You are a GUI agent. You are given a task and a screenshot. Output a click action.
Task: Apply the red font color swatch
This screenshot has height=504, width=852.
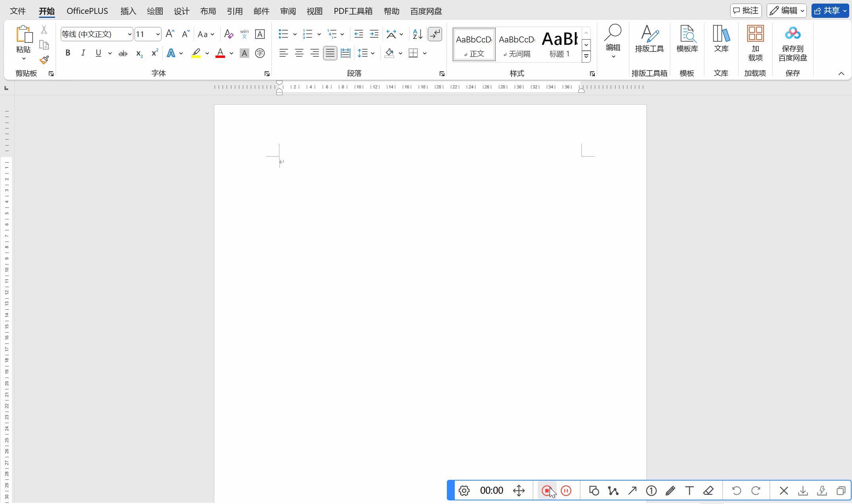[220, 53]
